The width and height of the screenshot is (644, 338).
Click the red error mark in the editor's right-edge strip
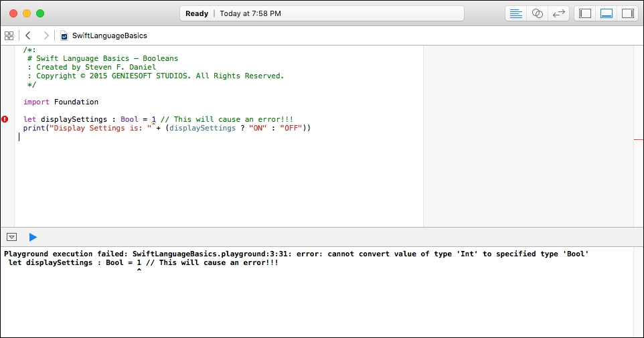pos(638,140)
